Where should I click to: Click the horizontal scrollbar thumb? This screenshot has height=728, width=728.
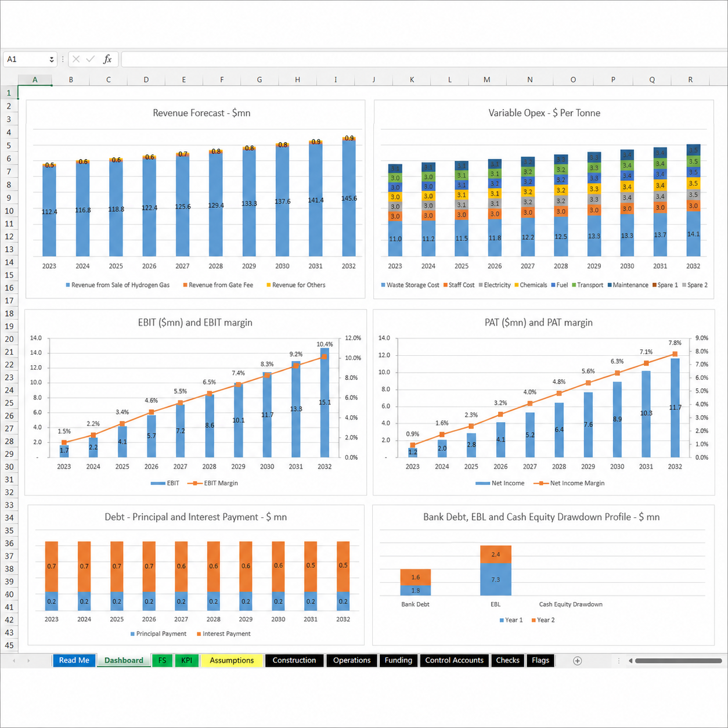pos(678,661)
